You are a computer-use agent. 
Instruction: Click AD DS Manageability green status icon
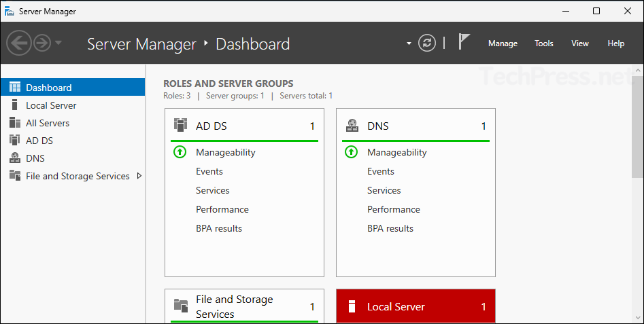pos(180,153)
